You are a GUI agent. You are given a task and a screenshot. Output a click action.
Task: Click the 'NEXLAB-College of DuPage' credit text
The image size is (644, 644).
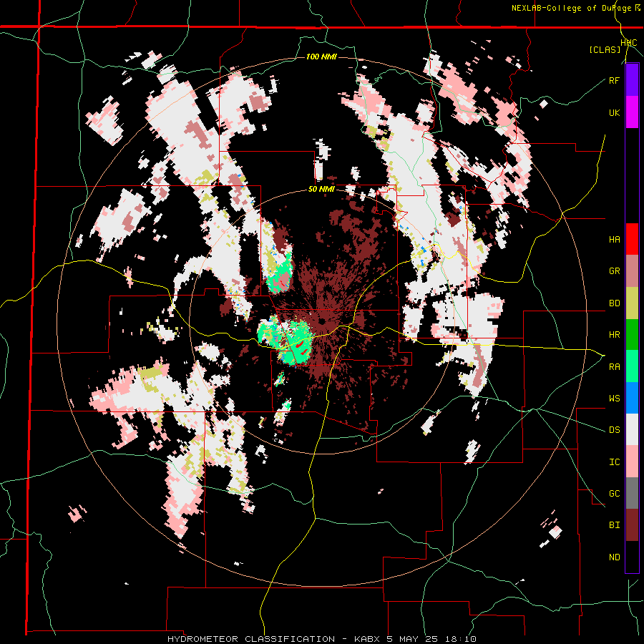coord(571,8)
